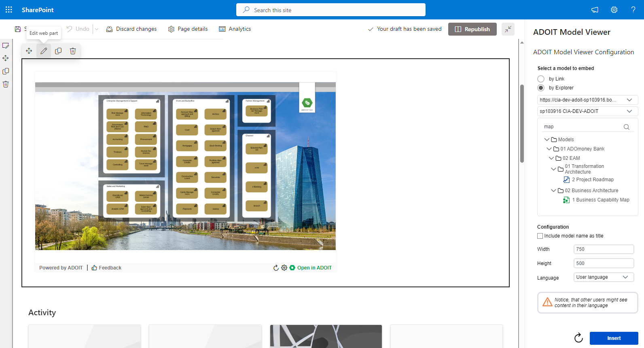Click the duplicate section icon in left rail
The height and width of the screenshot is (348, 644).
tap(6, 71)
